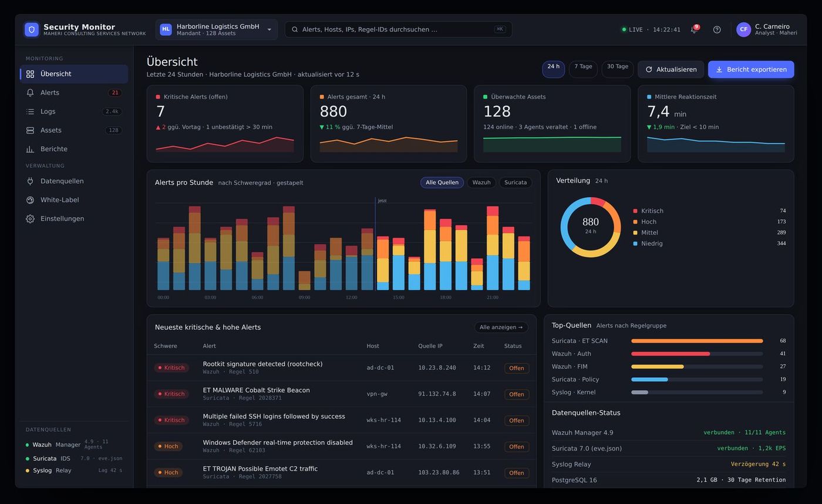Viewport: 822px width, 504px height.
Task: Click the donut chart showing 880
Action: point(591,227)
